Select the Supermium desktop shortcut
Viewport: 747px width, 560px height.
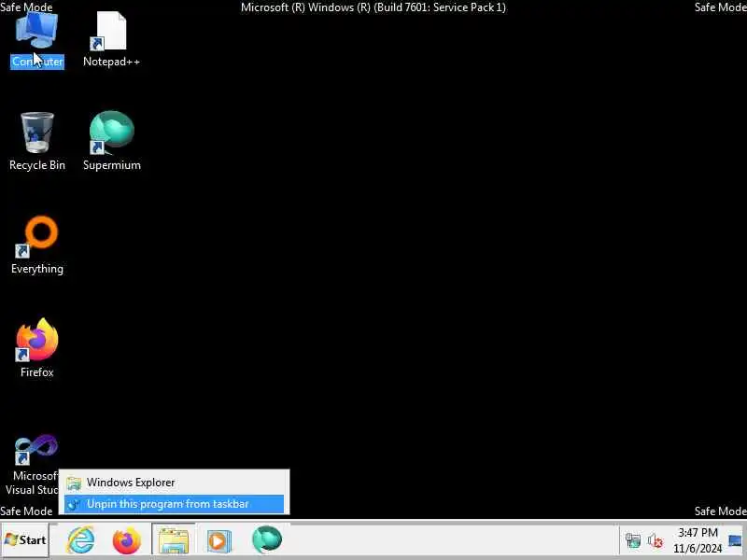(111, 142)
